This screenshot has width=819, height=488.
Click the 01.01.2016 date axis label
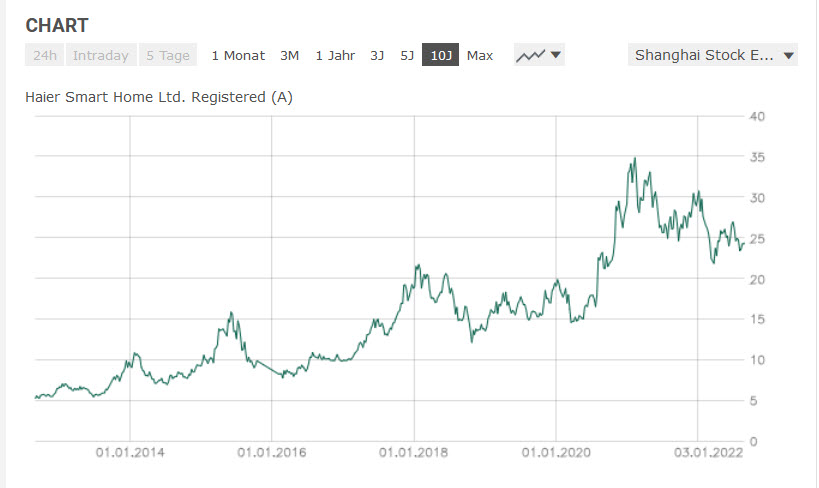271,452
